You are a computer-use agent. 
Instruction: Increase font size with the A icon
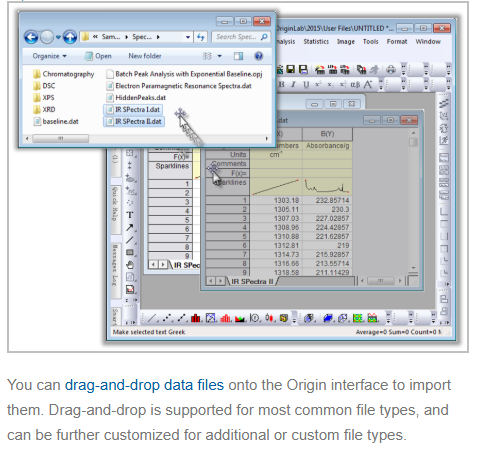368,85
